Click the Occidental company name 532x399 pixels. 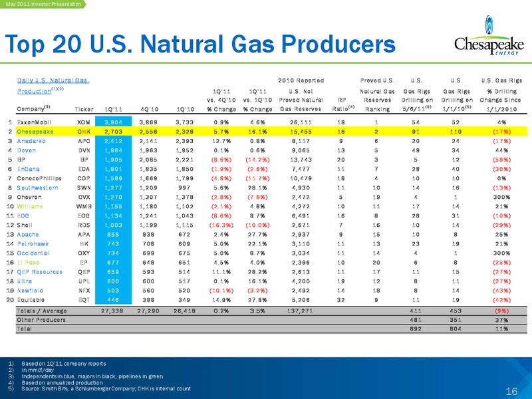coord(33,253)
